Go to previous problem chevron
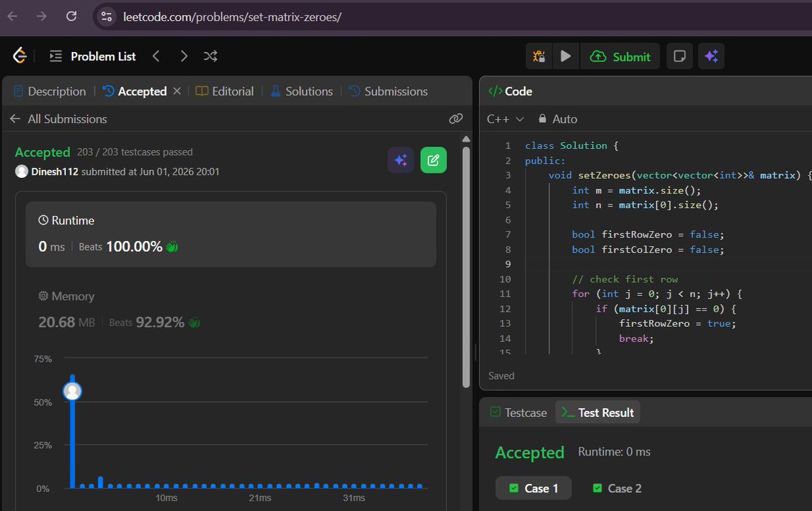 pyautogui.click(x=156, y=57)
